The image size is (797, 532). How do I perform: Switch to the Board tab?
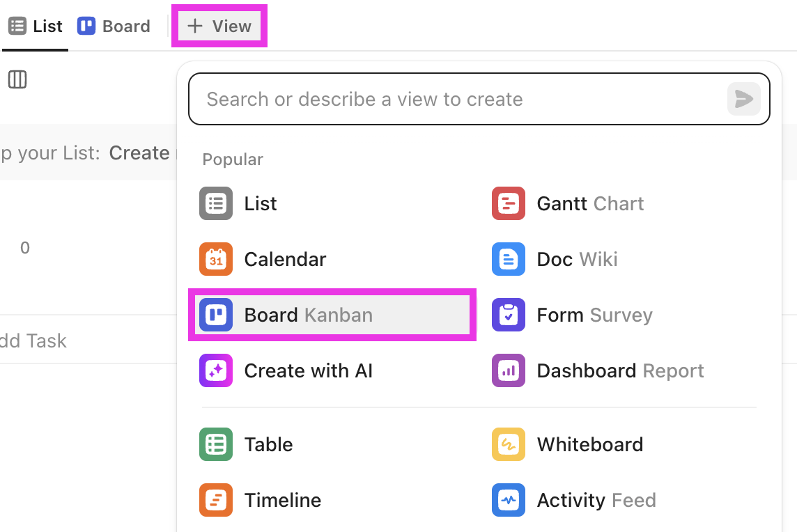[x=114, y=26]
